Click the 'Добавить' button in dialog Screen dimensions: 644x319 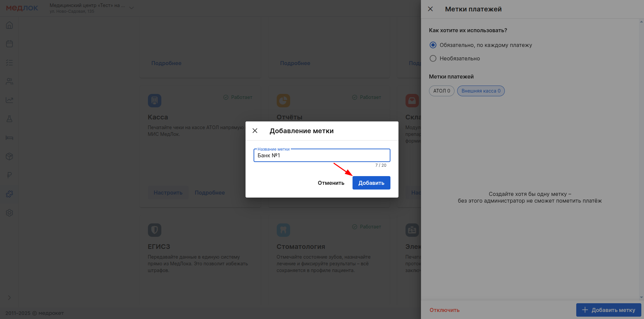click(371, 183)
